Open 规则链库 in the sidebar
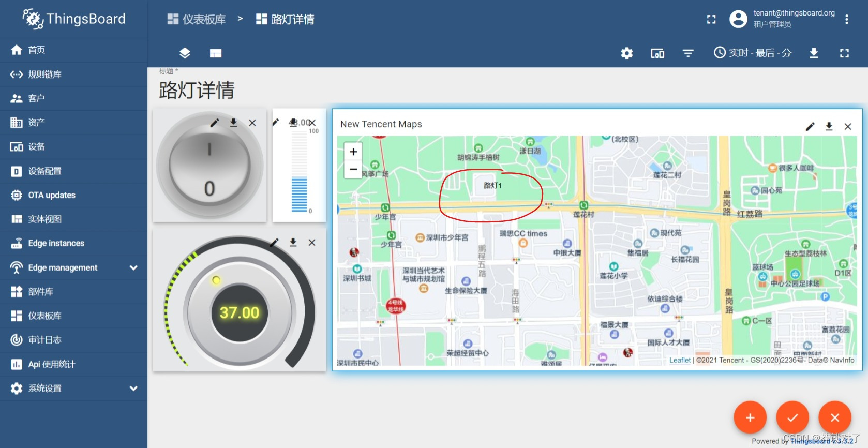This screenshot has width=868, height=448. [44, 74]
